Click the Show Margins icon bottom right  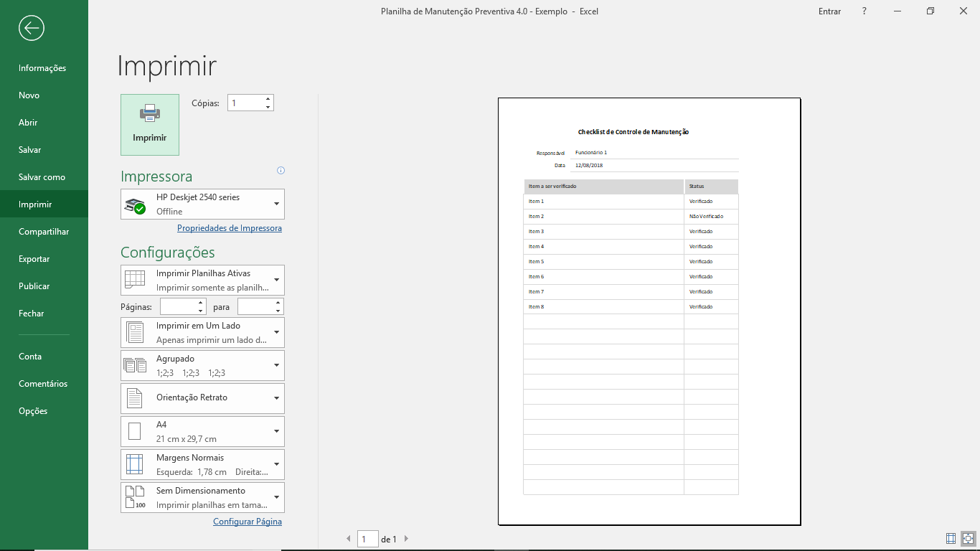click(x=951, y=538)
